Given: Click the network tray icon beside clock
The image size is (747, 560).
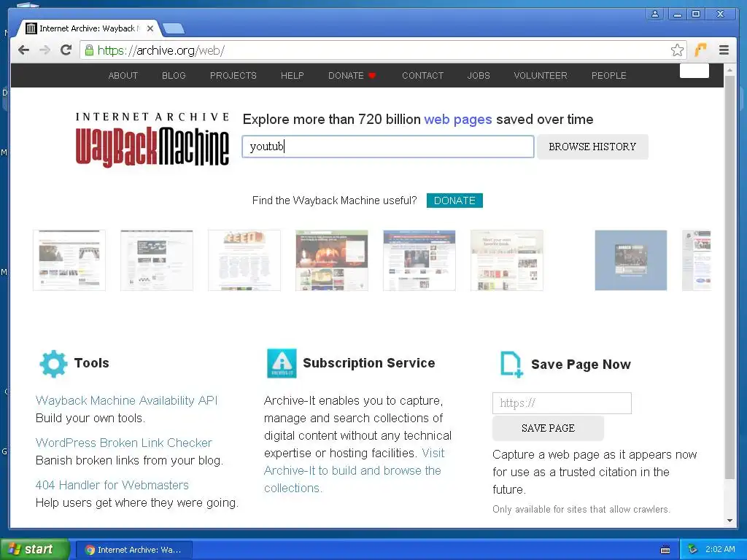Looking at the screenshot, I should click(693, 550).
